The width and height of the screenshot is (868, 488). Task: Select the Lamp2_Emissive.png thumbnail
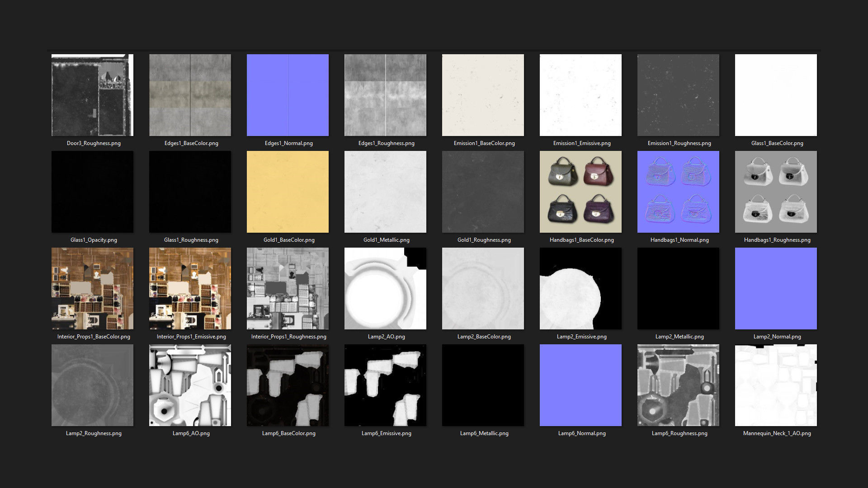tap(580, 288)
